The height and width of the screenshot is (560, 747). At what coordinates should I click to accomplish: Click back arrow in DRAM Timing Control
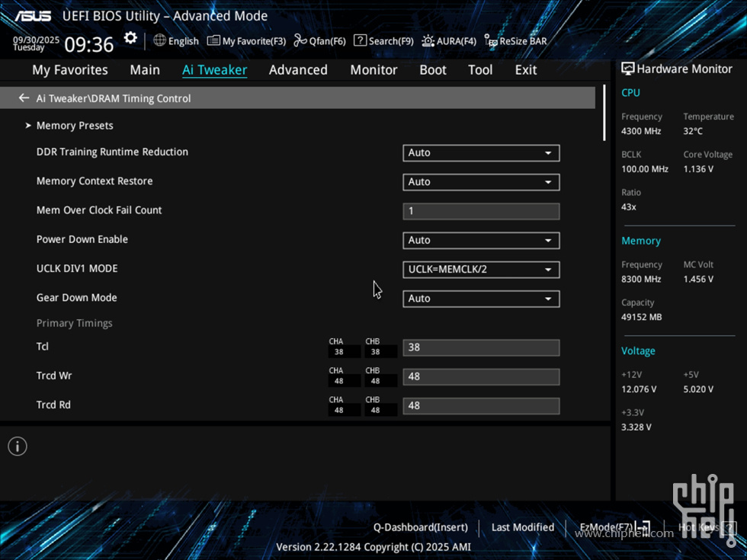pyautogui.click(x=24, y=98)
